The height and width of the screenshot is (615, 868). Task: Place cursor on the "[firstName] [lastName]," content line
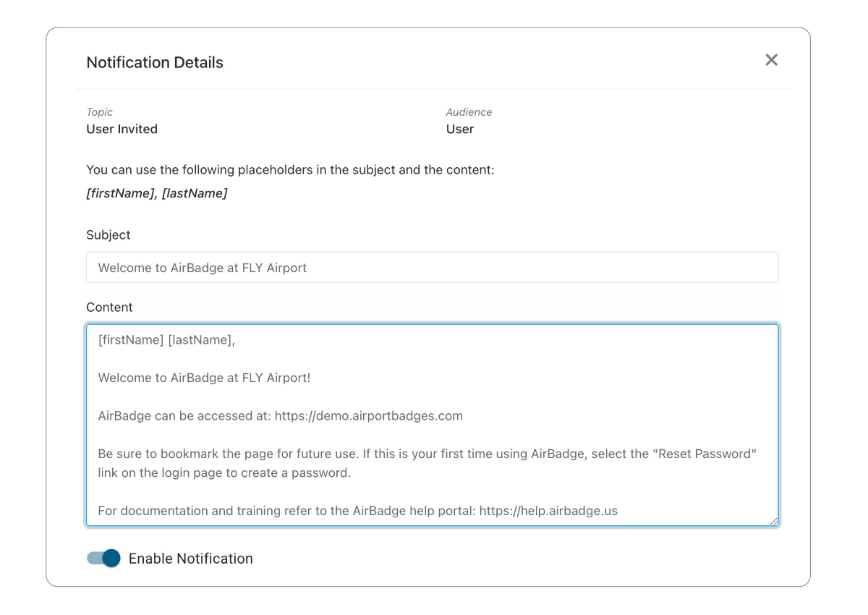coord(166,340)
